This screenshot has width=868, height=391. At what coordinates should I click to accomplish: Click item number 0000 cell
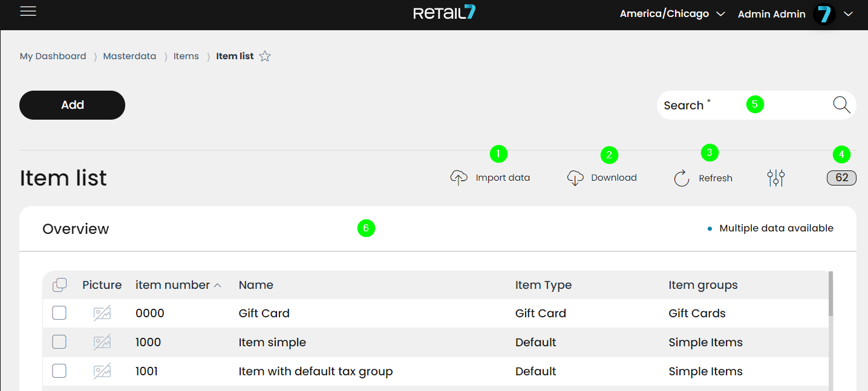150,313
